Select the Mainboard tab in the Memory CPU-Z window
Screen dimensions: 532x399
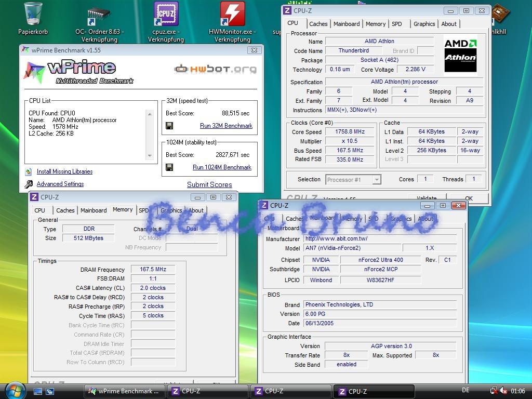94,210
